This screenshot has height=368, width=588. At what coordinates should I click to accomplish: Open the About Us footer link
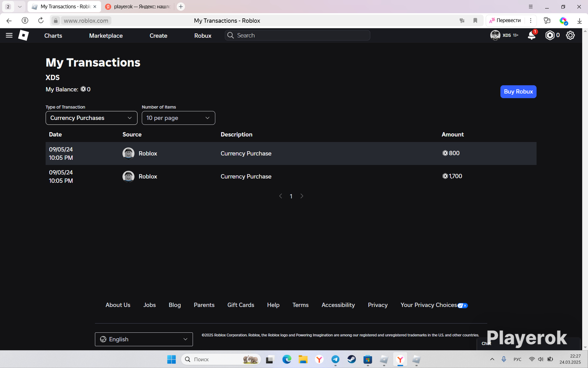118,305
